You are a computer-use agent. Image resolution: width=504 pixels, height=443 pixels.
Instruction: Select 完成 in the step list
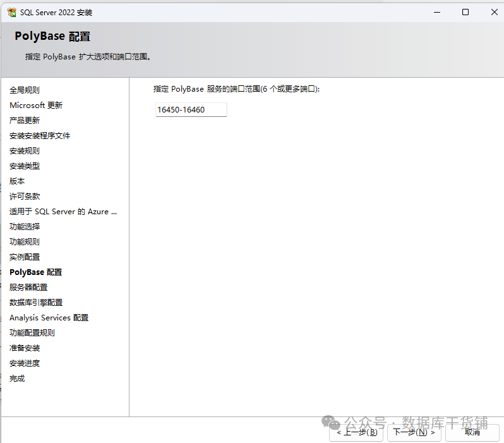(x=17, y=379)
